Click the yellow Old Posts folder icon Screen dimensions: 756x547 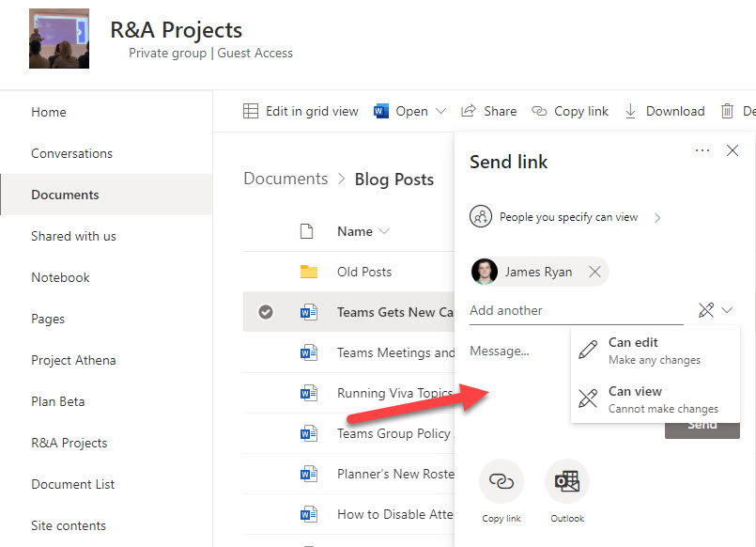309,272
